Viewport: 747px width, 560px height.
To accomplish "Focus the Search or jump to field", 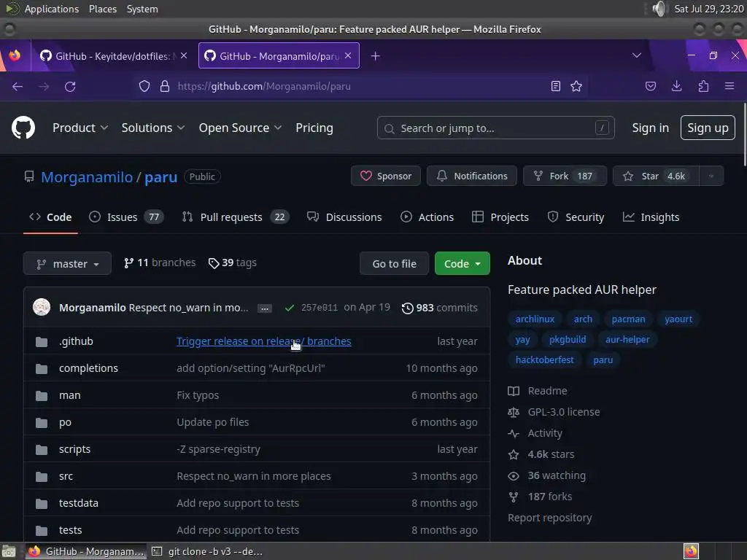I will click(x=495, y=128).
